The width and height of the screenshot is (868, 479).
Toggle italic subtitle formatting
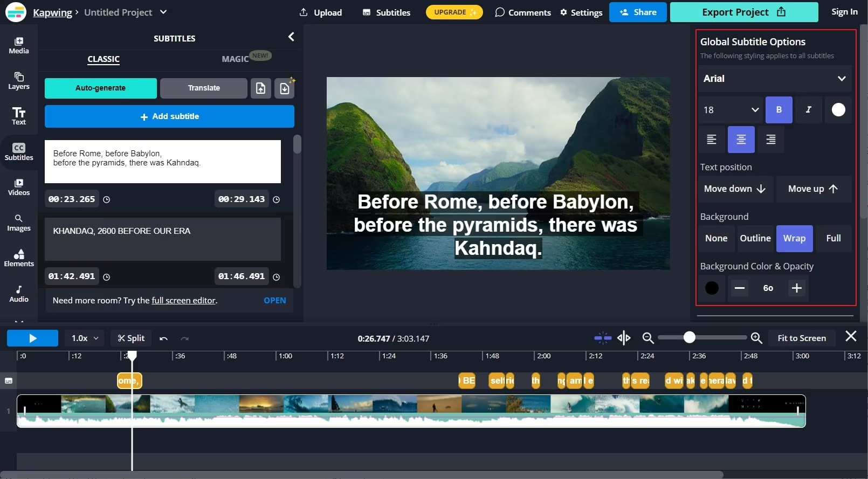808,110
